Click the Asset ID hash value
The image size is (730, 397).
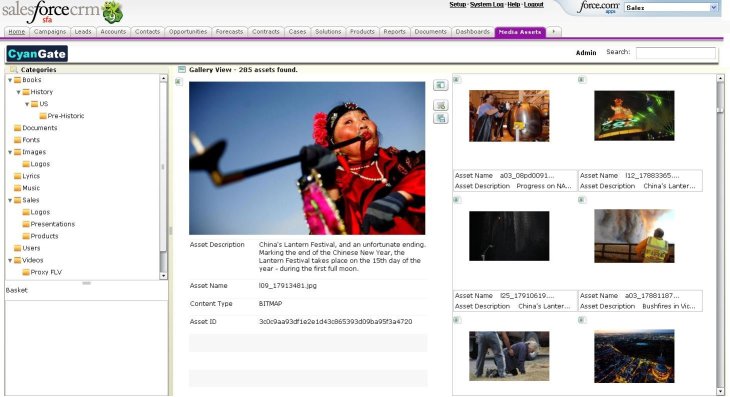click(x=335, y=322)
